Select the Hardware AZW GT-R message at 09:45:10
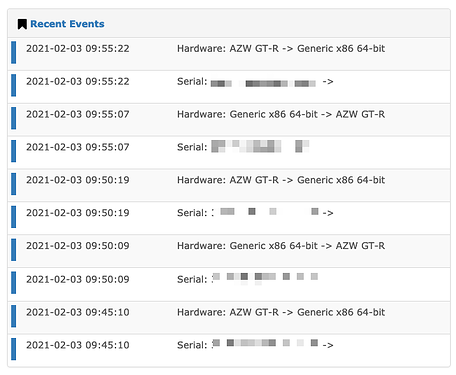 [x=281, y=312]
